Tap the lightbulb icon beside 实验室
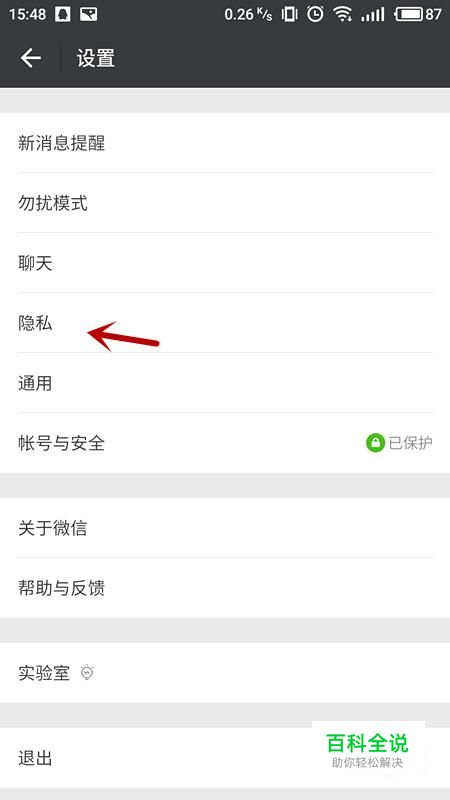The width and height of the screenshot is (450, 800). point(88,673)
